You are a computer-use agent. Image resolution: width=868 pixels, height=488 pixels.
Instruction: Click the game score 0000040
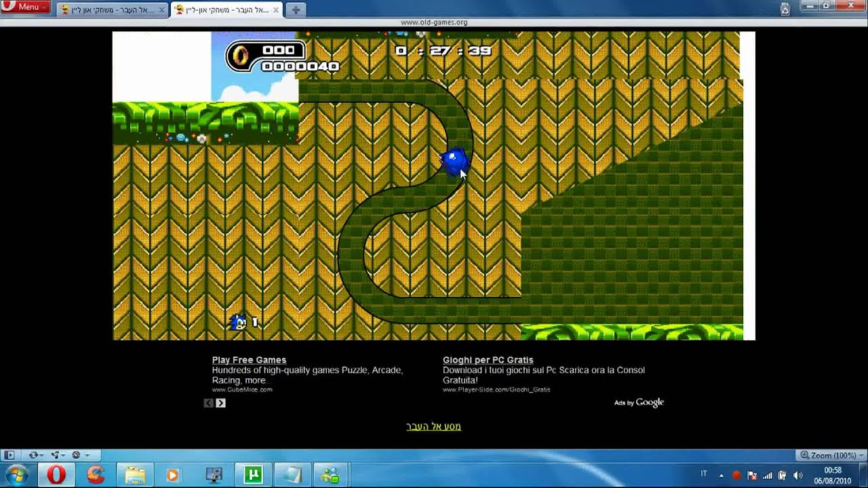[300, 66]
